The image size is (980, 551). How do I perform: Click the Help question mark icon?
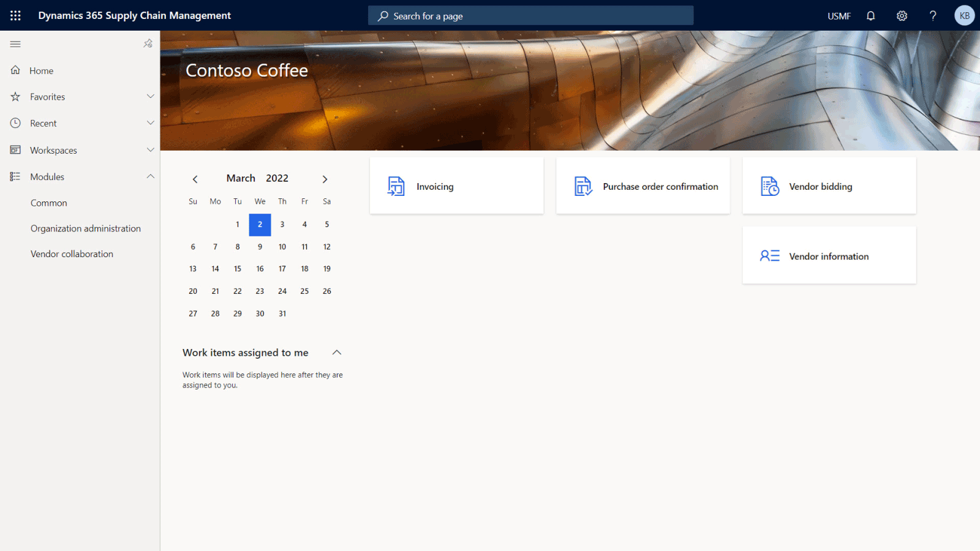pos(932,15)
